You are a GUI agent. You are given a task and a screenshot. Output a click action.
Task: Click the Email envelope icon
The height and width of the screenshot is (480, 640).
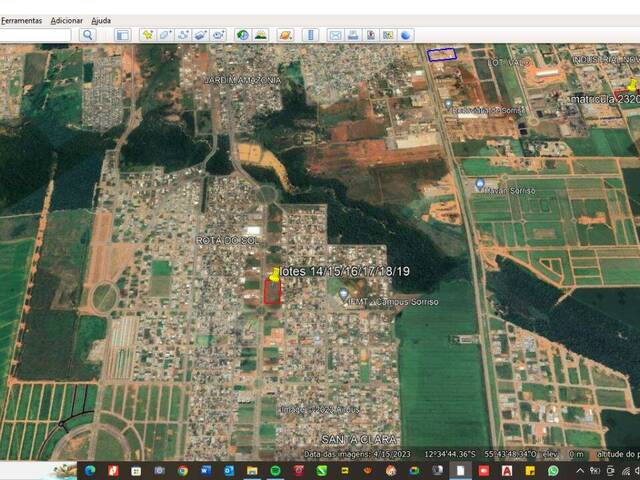pyautogui.click(x=335, y=35)
